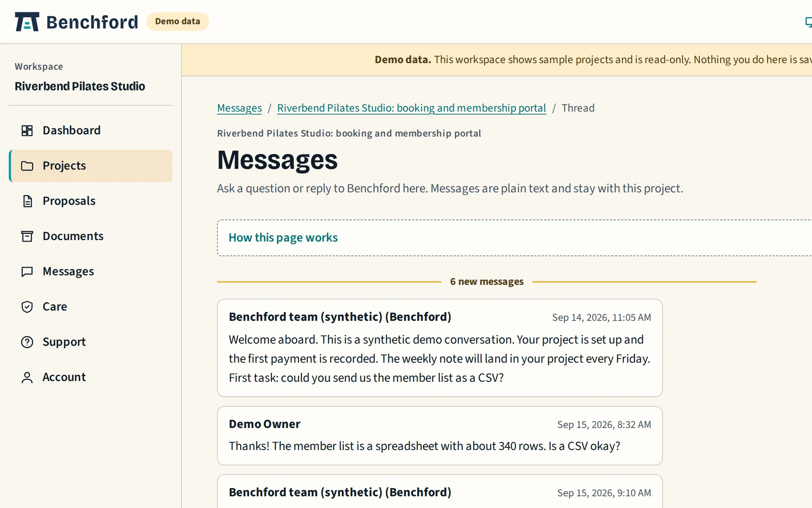Click the Sep 15, 2026, 9:10 AM timestamp

[604, 493]
